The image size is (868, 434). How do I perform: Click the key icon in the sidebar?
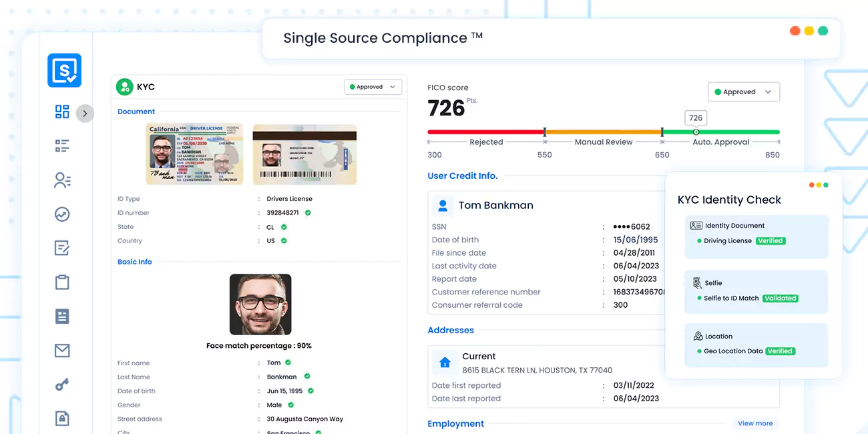tap(62, 384)
